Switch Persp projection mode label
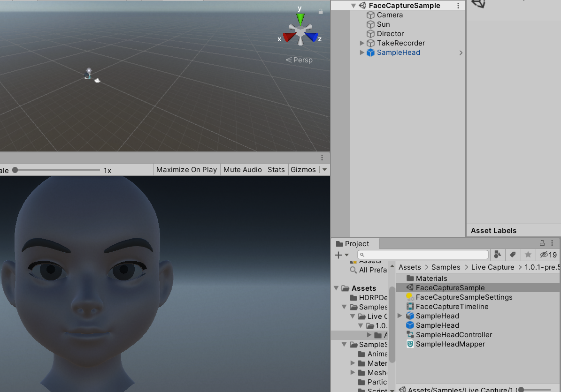The image size is (561, 392). tap(299, 60)
